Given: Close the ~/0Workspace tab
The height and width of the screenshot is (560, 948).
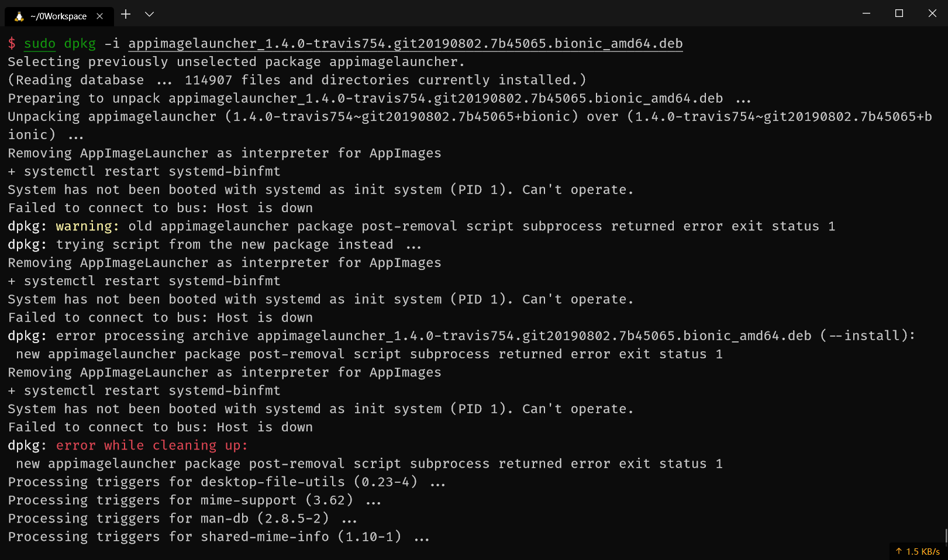Looking at the screenshot, I should 99,16.
